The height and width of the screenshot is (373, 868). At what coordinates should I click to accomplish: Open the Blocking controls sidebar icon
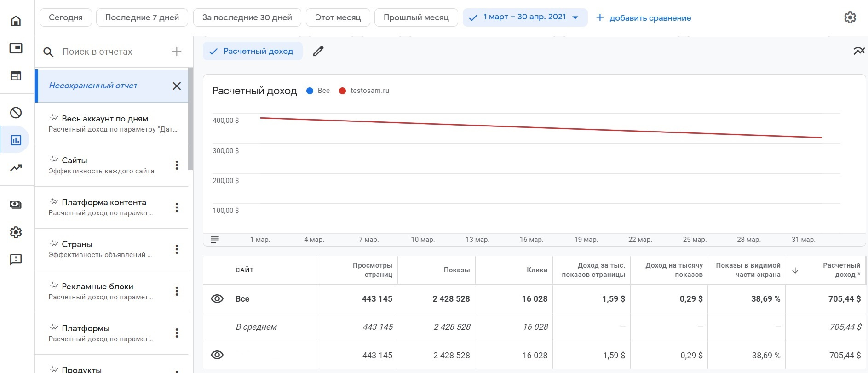pos(16,113)
